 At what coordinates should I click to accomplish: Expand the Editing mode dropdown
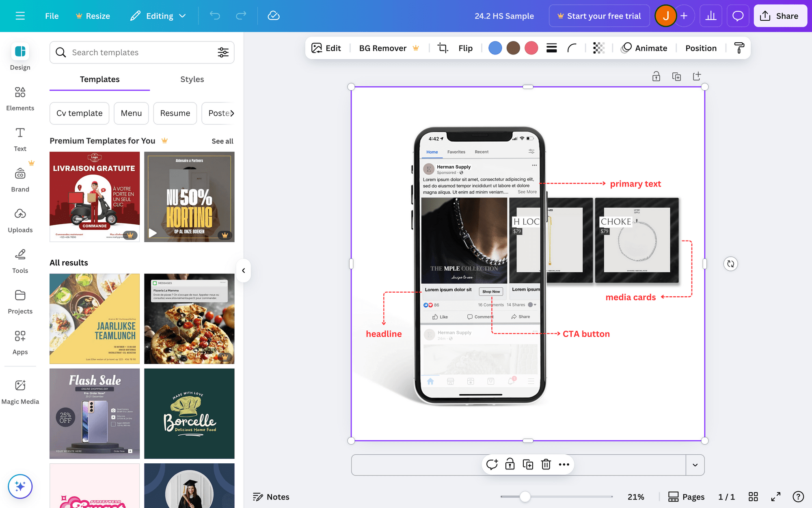[158, 16]
